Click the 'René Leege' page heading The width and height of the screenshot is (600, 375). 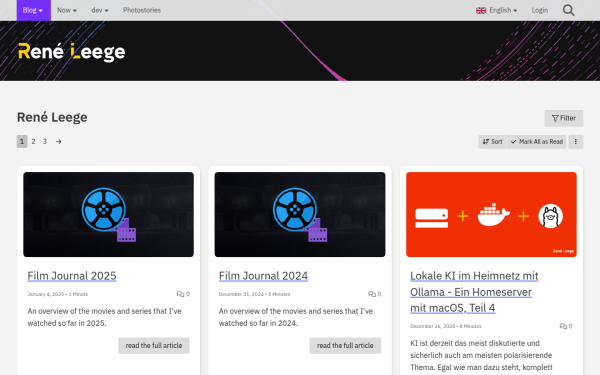[x=52, y=117]
